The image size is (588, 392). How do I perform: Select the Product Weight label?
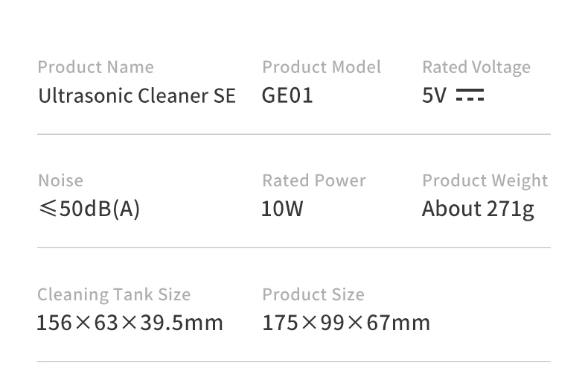point(485,181)
